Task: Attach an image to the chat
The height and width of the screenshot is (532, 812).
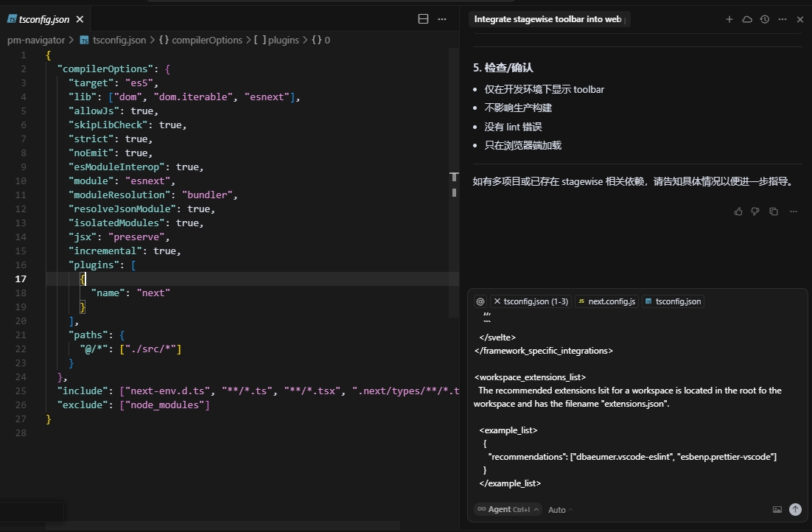Action: pos(777,510)
